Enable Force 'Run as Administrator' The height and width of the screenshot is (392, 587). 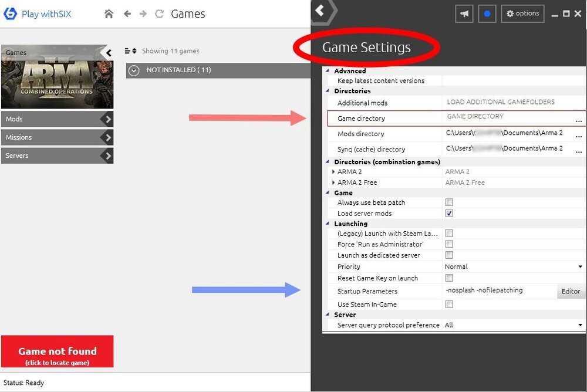[x=449, y=245]
